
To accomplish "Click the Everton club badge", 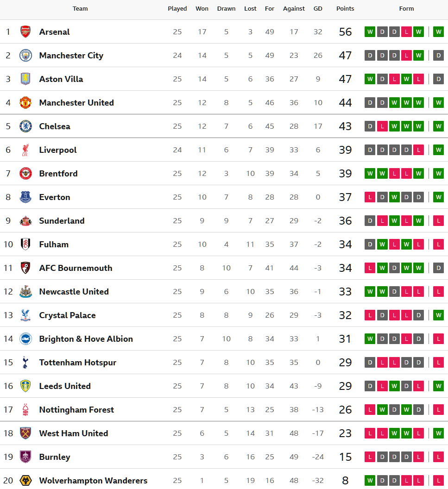I will point(25,197).
